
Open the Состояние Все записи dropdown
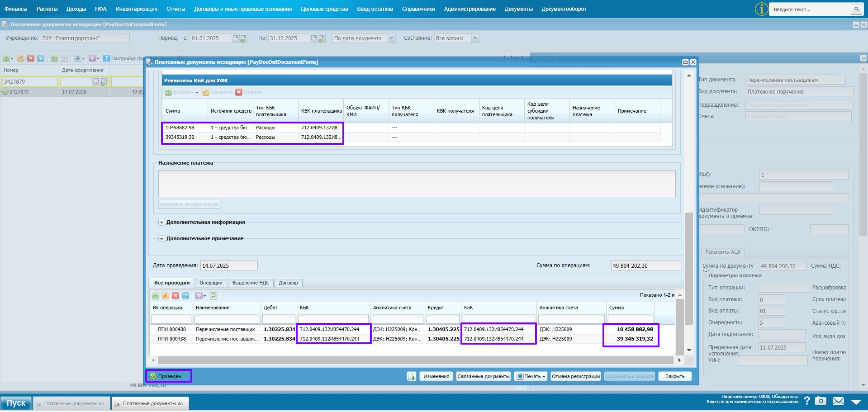pos(475,38)
